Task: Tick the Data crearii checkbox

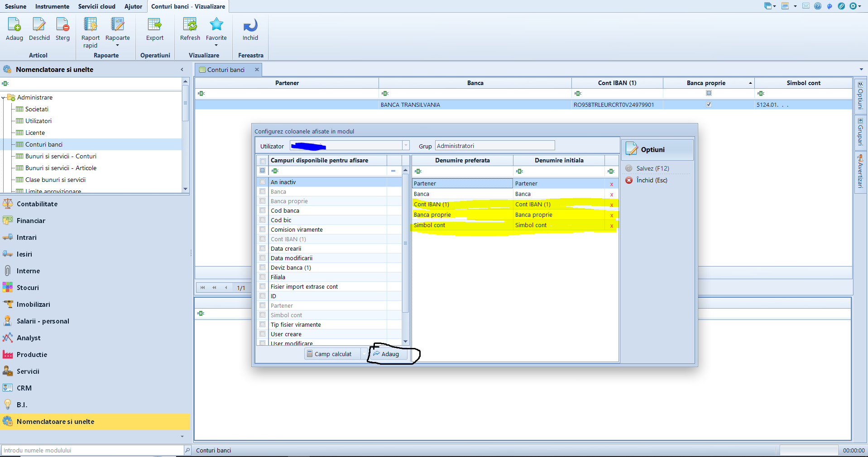Action: click(x=263, y=248)
